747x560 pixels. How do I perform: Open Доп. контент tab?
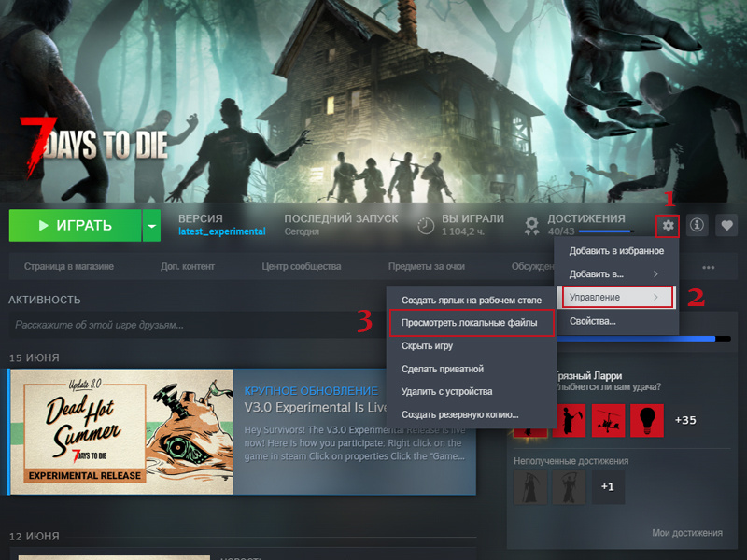click(188, 266)
